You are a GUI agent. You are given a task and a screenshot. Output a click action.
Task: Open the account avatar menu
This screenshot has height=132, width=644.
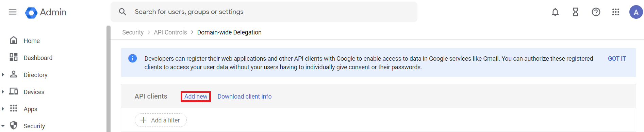point(636,12)
